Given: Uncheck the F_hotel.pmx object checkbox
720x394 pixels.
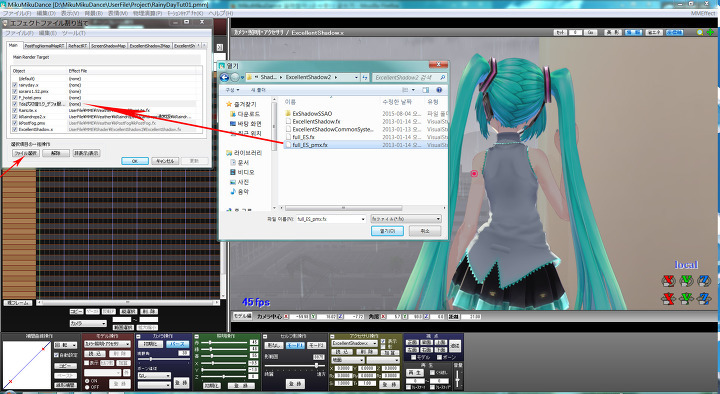Looking at the screenshot, I should [x=15, y=98].
